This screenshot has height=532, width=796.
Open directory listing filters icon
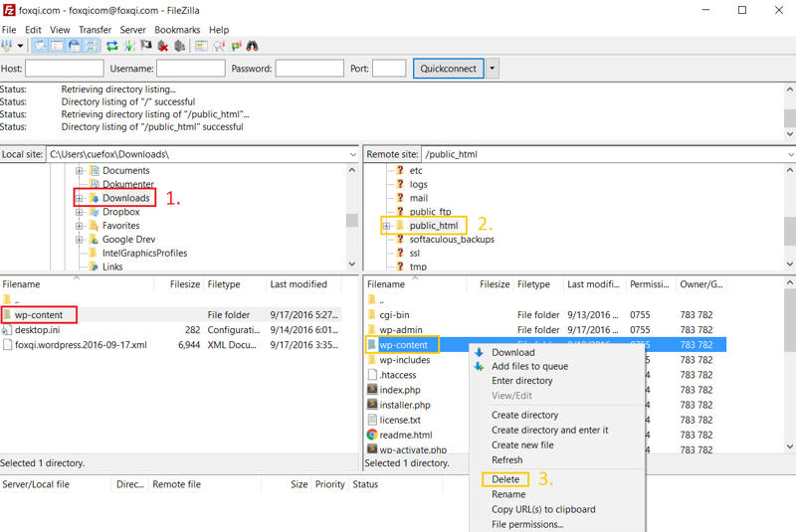(x=201, y=46)
